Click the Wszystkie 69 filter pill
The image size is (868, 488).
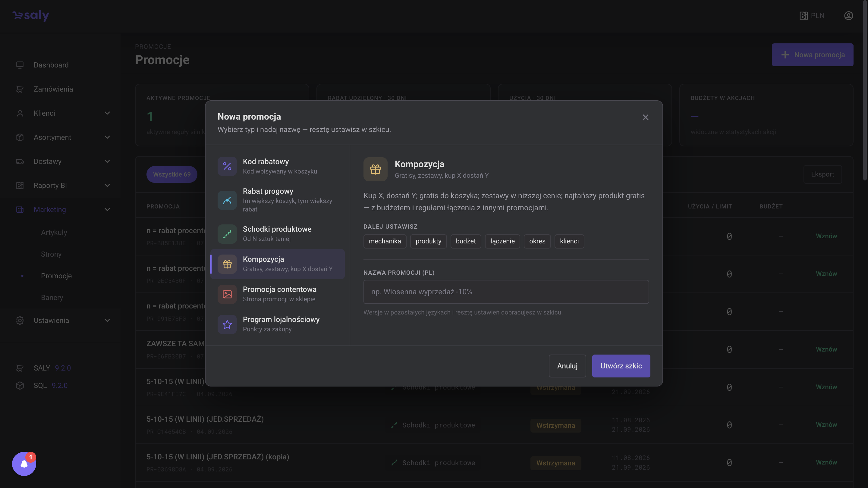point(172,174)
